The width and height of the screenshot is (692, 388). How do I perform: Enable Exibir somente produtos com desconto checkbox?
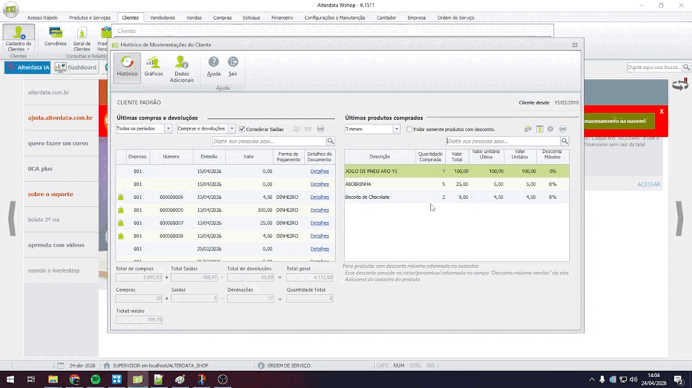[410, 129]
